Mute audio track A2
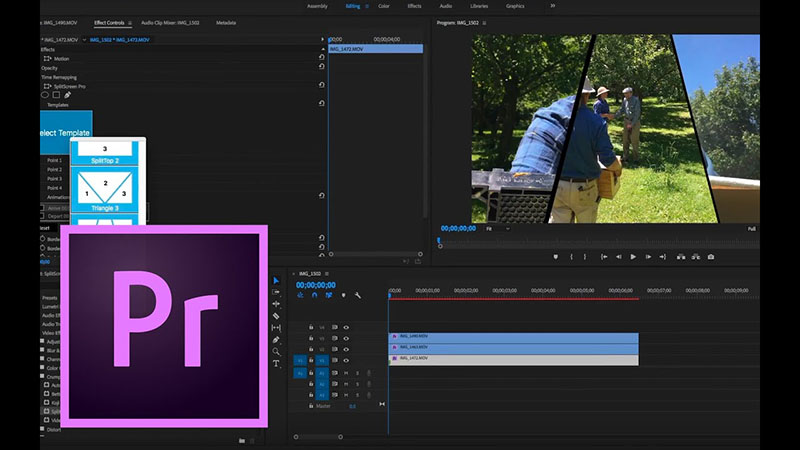The width and height of the screenshot is (800, 450). coord(346,384)
